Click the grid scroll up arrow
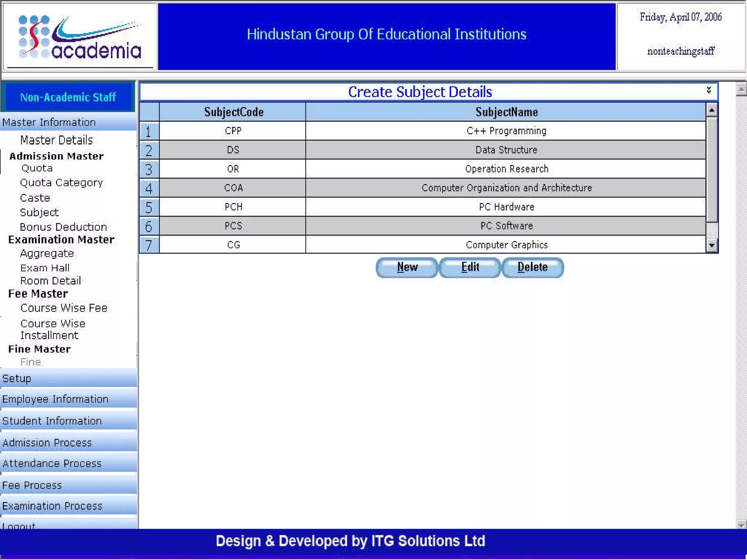The height and width of the screenshot is (560, 747). point(711,110)
